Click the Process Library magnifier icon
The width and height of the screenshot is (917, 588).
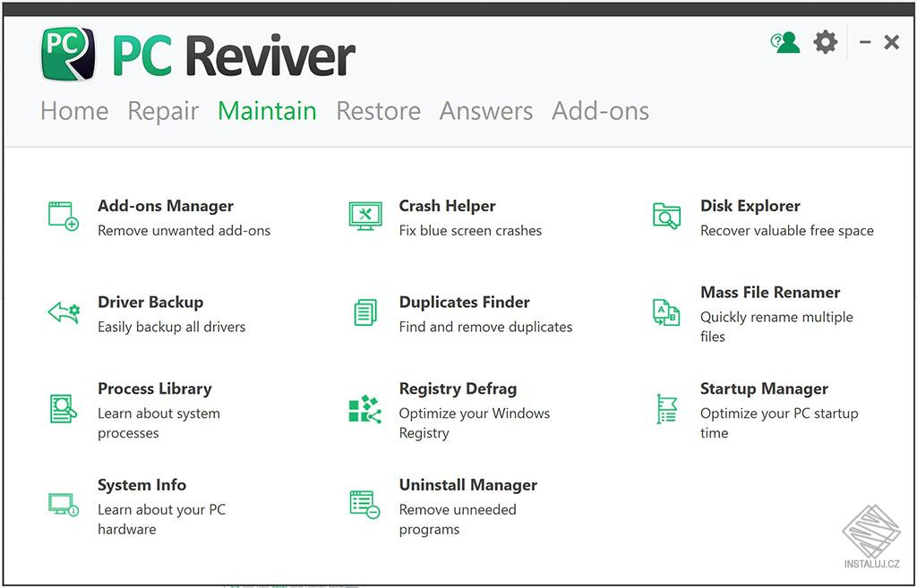64,409
